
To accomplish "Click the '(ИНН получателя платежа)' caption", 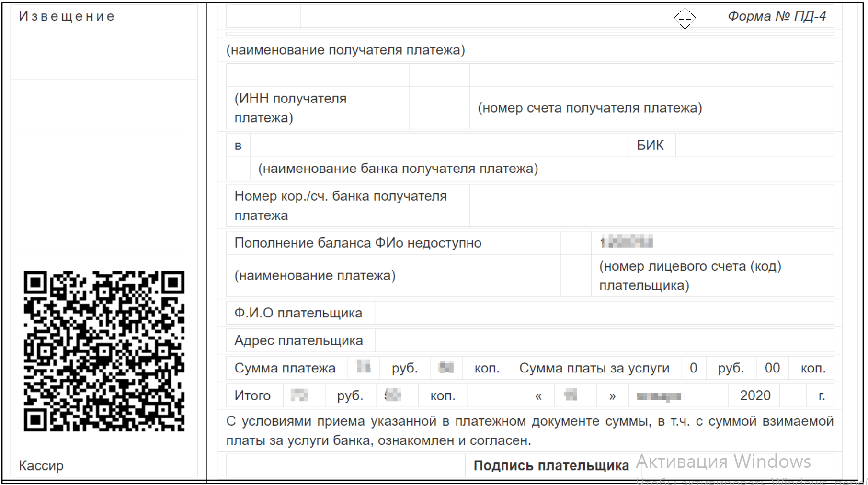I will pos(290,108).
